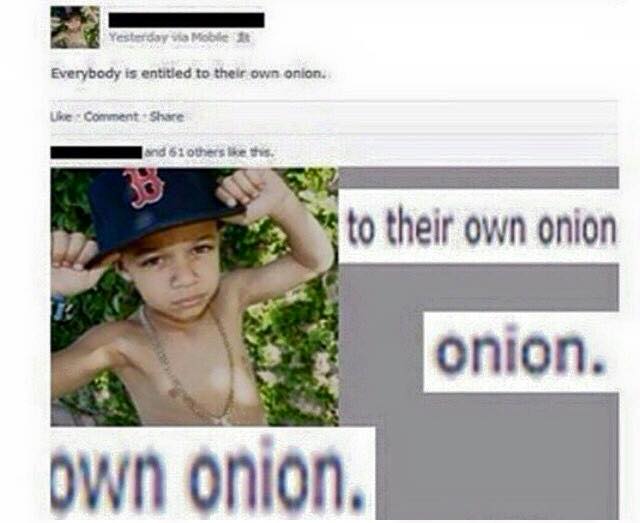Click the 'to their own onion' zoom panel

tap(480, 227)
